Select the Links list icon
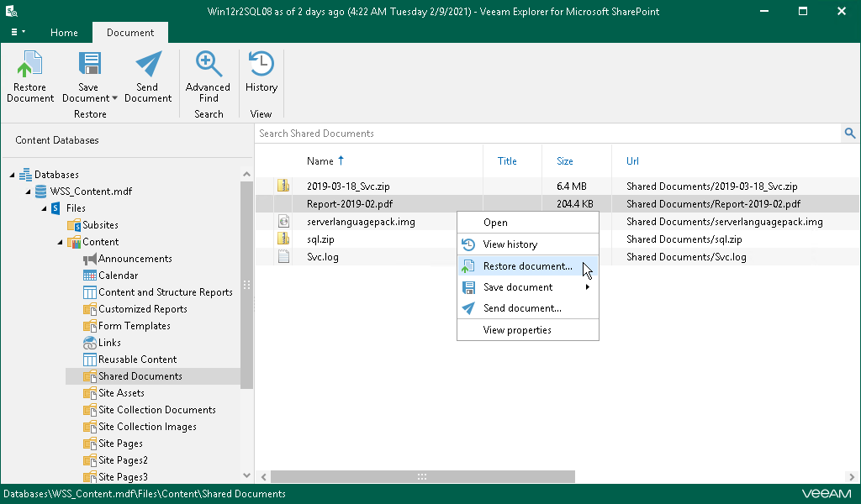The image size is (861, 504). 90,343
